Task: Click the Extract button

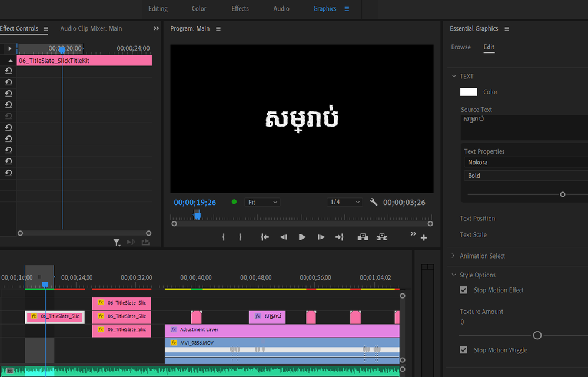Action: [x=382, y=237]
